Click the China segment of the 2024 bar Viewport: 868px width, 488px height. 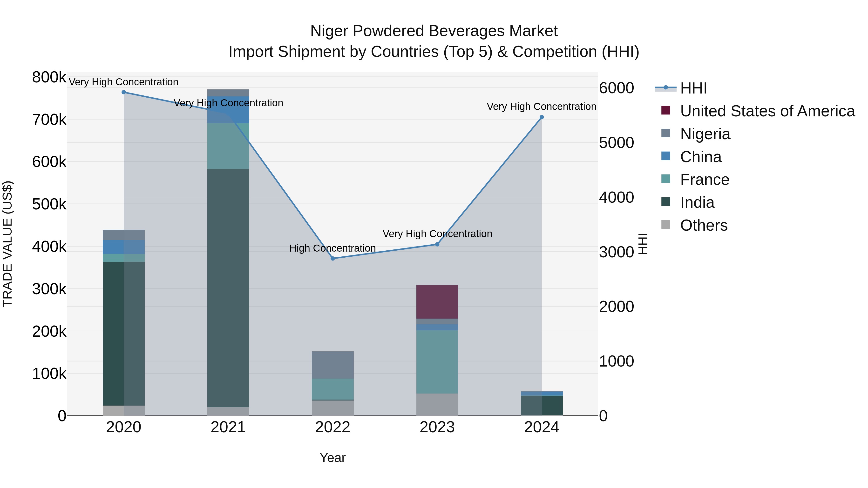[x=542, y=394]
